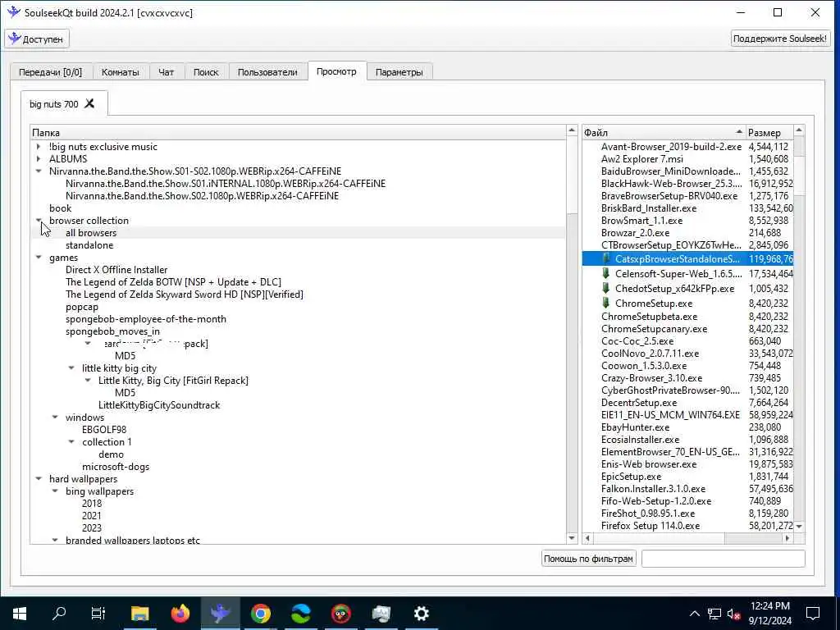Switch to the Передачи [0/0] tab
This screenshot has width=840, height=630.
click(x=51, y=72)
